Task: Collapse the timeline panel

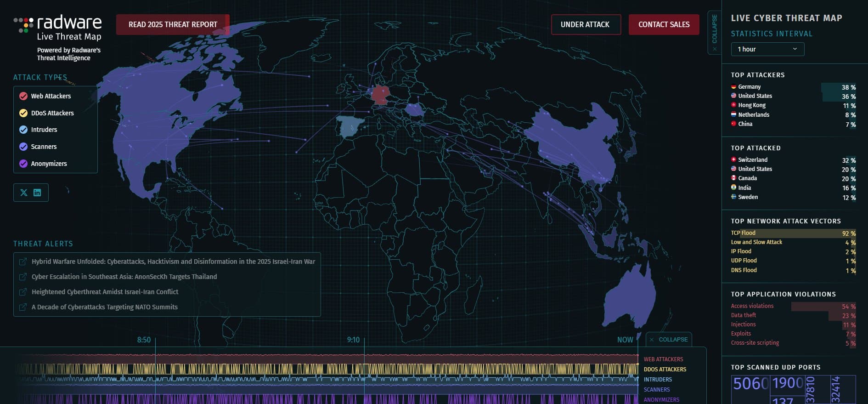Action: (x=669, y=340)
